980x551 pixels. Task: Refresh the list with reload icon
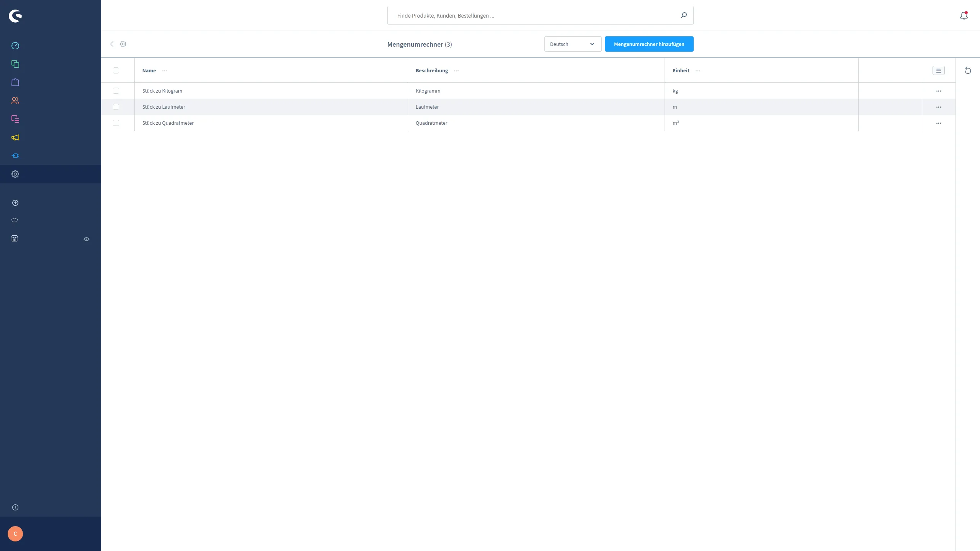coord(968,70)
